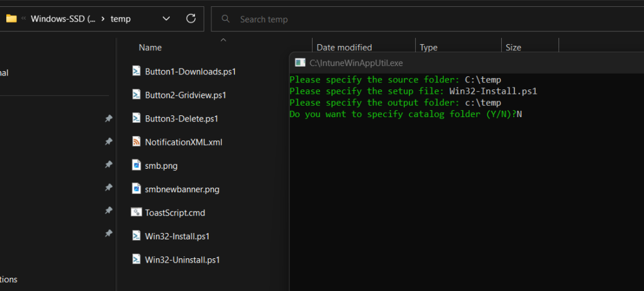The height and width of the screenshot is (291, 644).
Task: Click the Button3-Delete.ps1 PowerShell file icon
Action: click(136, 118)
